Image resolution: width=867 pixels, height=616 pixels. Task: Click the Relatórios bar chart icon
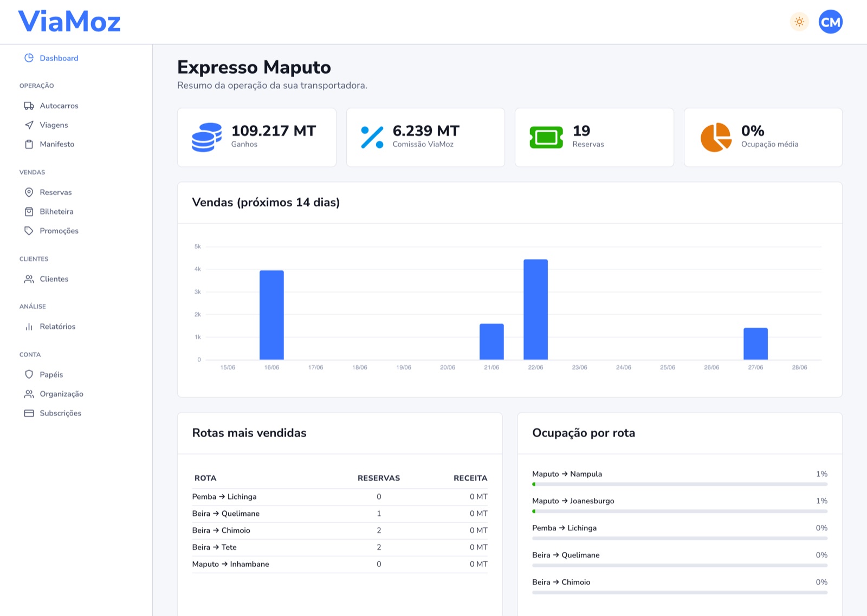pyautogui.click(x=29, y=327)
